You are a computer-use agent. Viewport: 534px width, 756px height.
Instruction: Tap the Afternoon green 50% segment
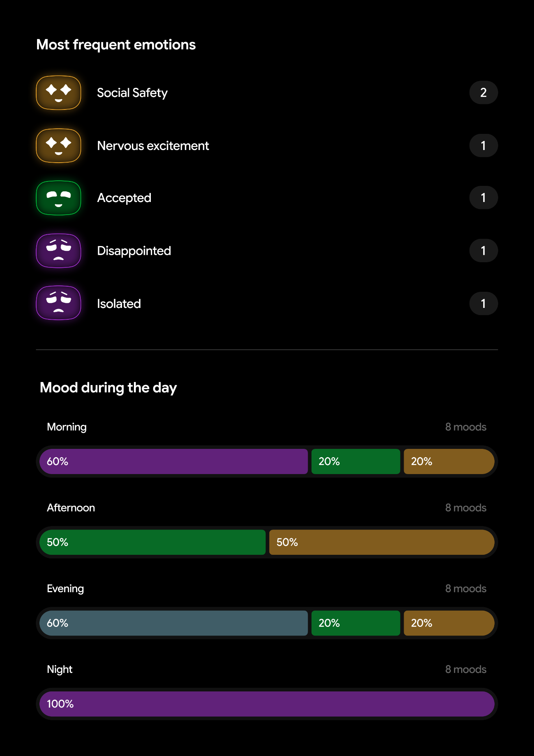(x=152, y=542)
